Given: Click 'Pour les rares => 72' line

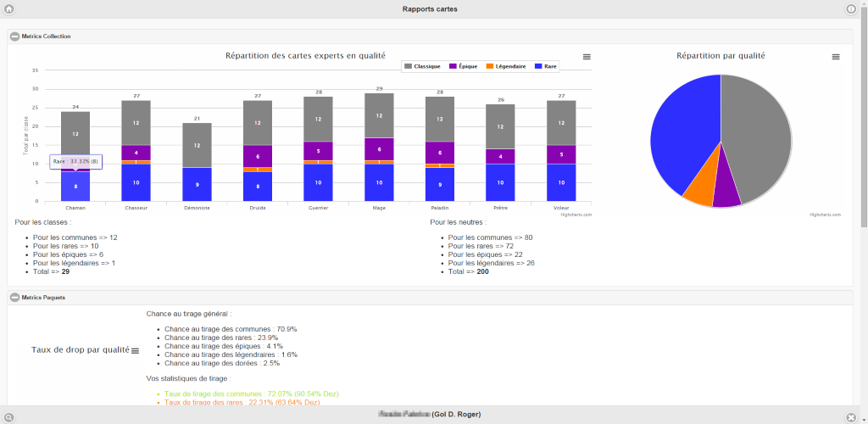Looking at the screenshot, I should 481,246.
